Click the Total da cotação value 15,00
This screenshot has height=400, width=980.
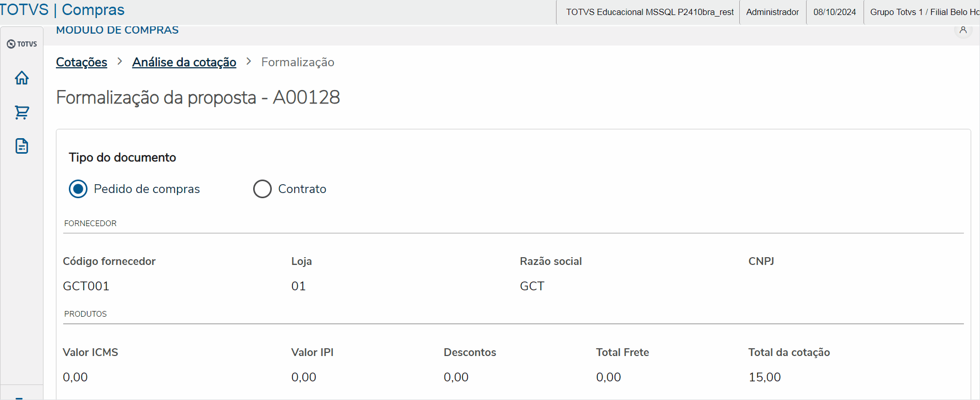[765, 377]
